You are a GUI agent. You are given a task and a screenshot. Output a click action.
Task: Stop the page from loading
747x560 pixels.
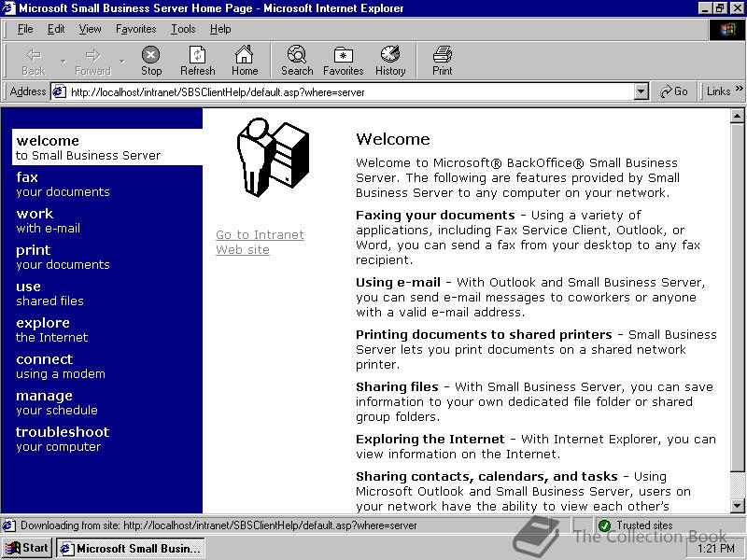(151, 61)
